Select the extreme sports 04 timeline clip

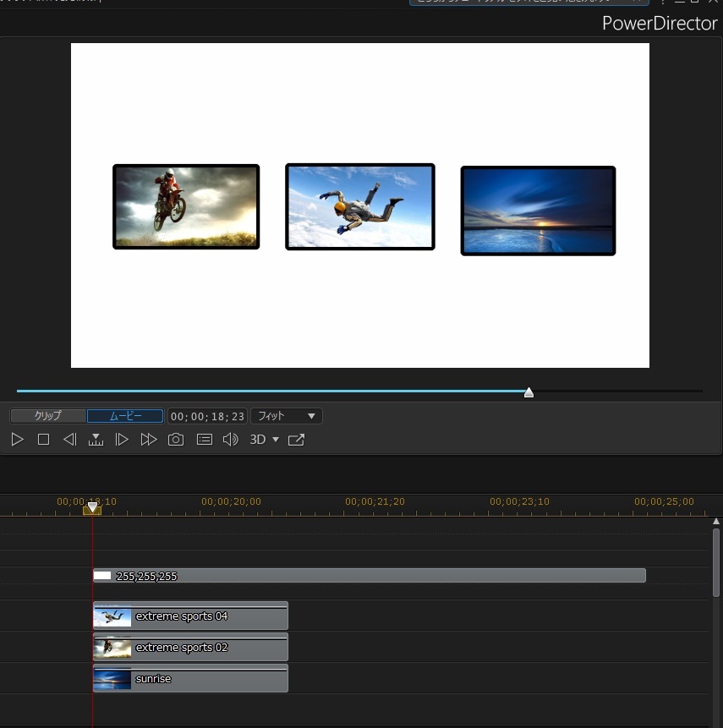point(190,616)
